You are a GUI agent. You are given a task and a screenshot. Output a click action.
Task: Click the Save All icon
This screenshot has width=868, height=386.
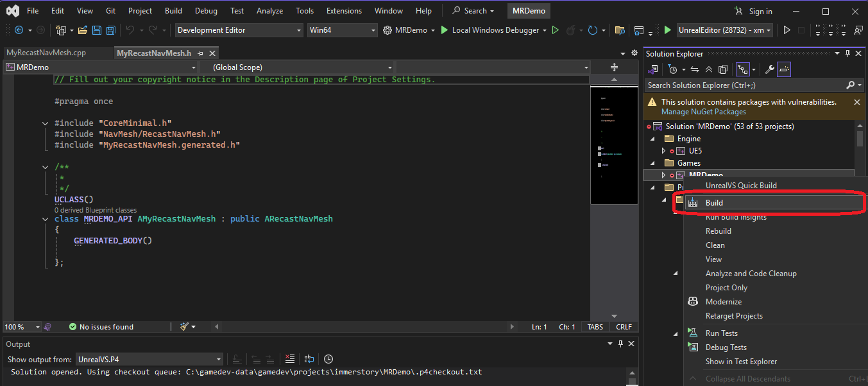(110, 30)
